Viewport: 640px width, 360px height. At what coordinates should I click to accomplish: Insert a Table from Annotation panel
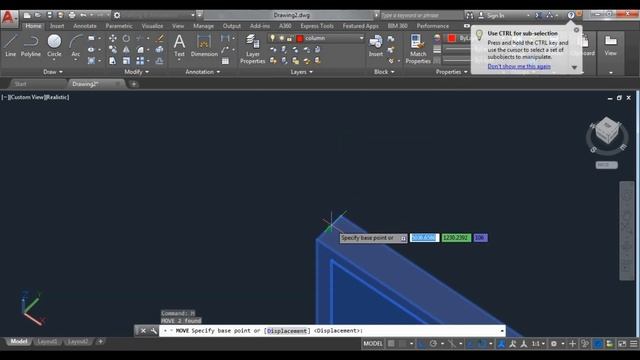[x=225, y=61]
